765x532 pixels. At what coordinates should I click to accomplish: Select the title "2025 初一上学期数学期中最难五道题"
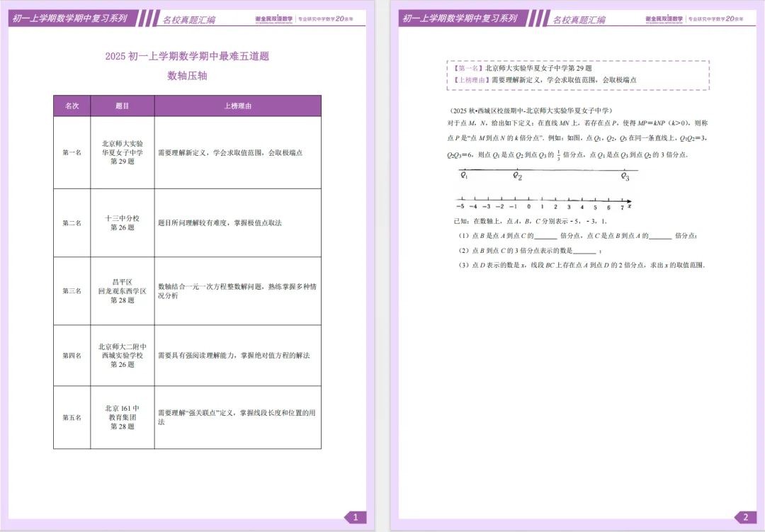pyautogui.click(x=187, y=56)
